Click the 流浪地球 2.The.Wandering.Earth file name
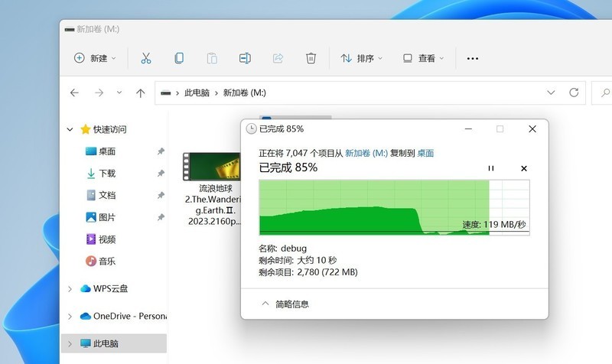Screen dimensions: 612x364 pyautogui.click(x=214, y=205)
